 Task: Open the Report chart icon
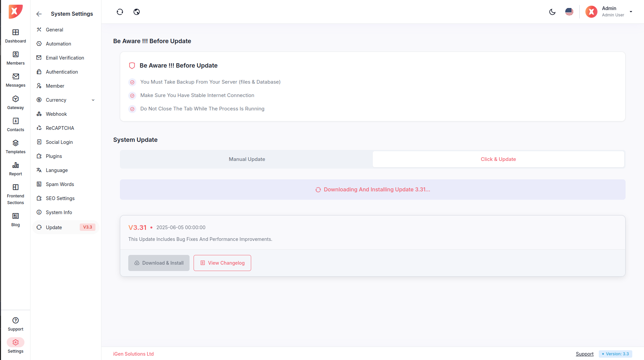[15, 165]
